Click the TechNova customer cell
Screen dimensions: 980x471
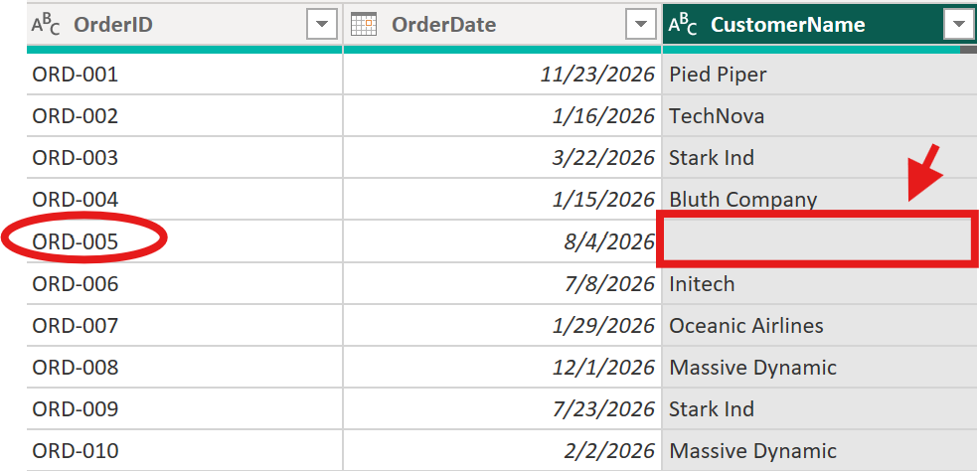coord(820,115)
